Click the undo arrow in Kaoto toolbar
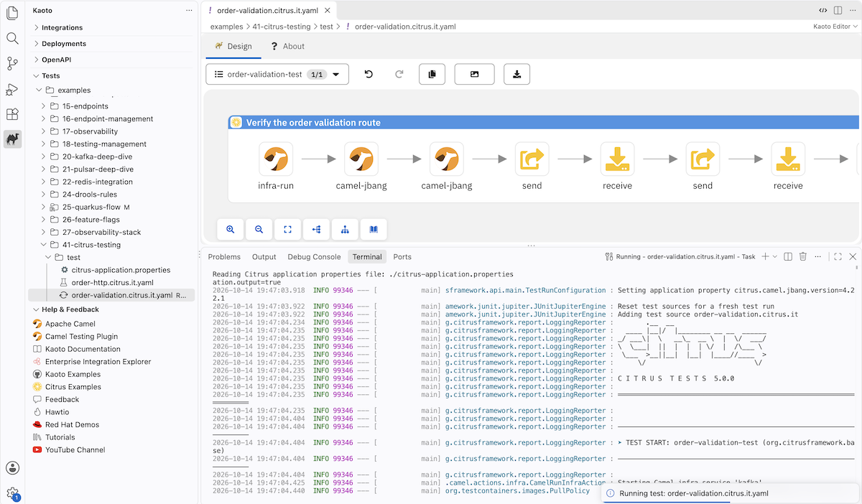The image size is (862, 504). (x=369, y=74)
